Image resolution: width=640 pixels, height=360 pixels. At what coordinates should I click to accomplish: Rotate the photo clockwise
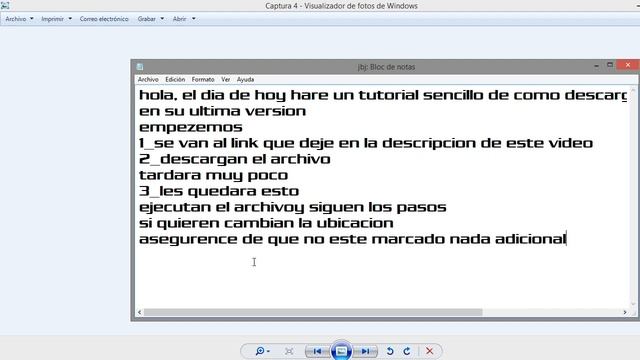pos(407,351)
